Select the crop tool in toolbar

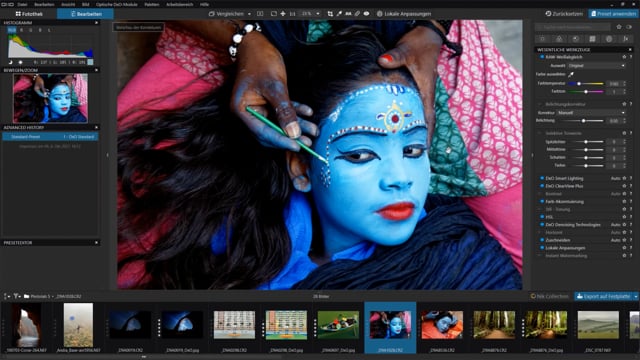[330, 14]
